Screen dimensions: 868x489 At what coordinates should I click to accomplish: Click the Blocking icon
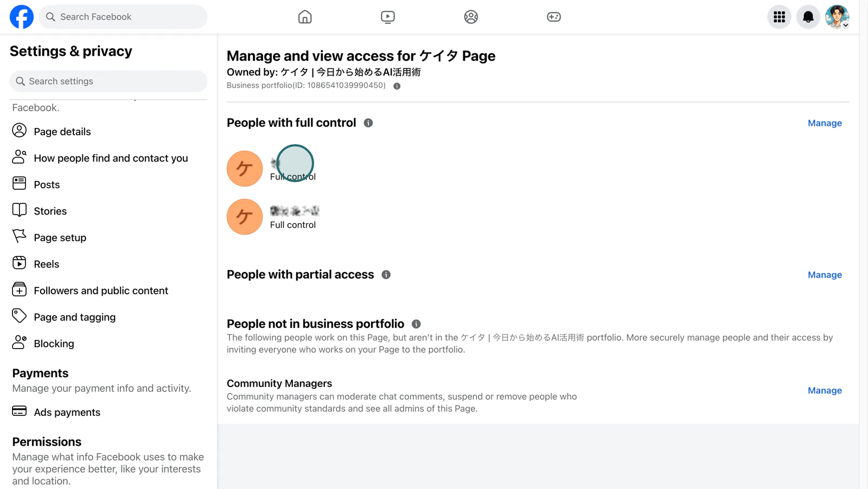tap(20, 342)
